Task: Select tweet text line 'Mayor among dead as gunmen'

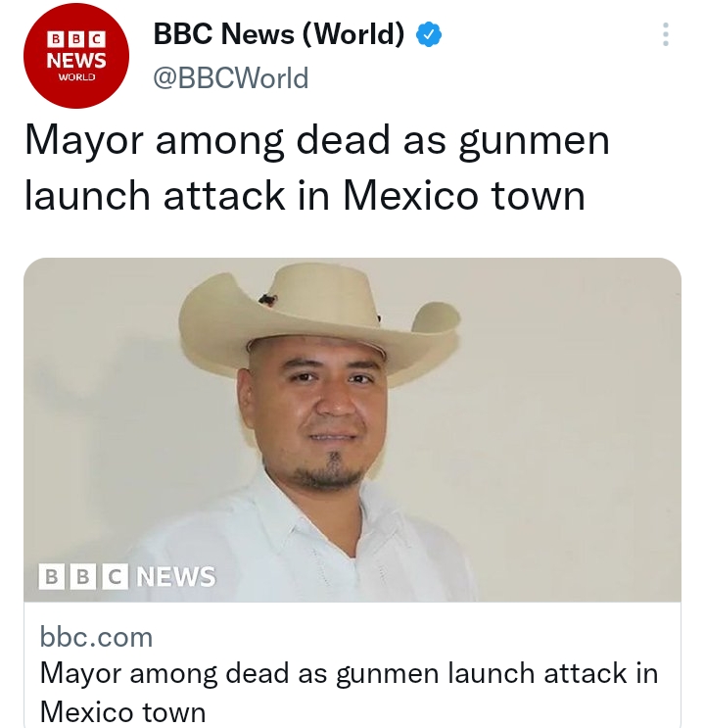Action: click(317, 141)
